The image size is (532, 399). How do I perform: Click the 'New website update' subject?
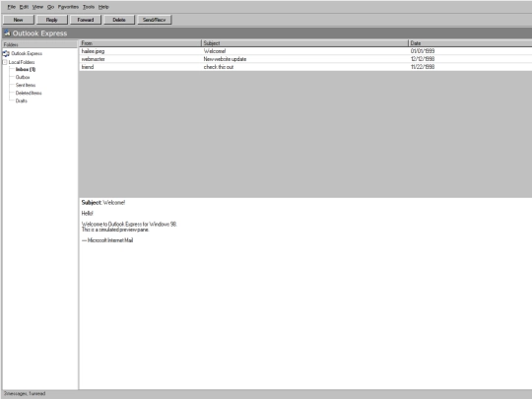225,59
